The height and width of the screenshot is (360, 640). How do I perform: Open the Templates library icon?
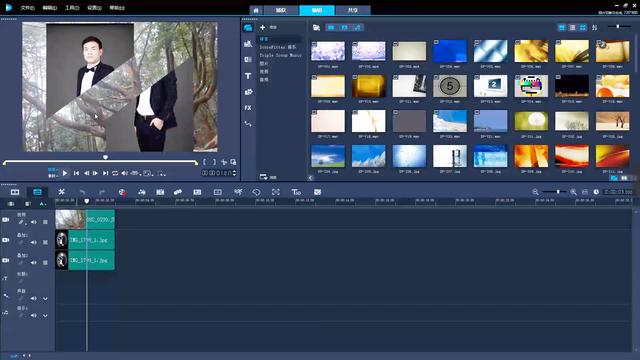pos(248,44)
